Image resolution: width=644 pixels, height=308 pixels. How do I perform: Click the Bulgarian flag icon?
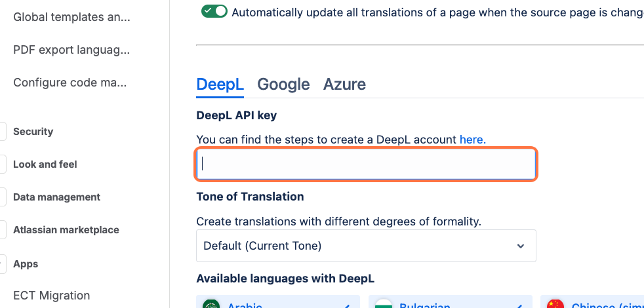coord(383,305)
